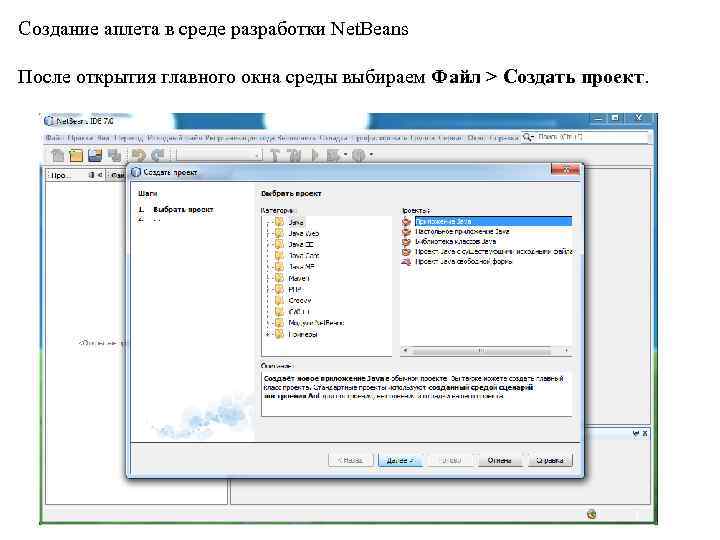Click the Profile Project toolbar icon
Screen dimensions: 720x540
point(359,155)
